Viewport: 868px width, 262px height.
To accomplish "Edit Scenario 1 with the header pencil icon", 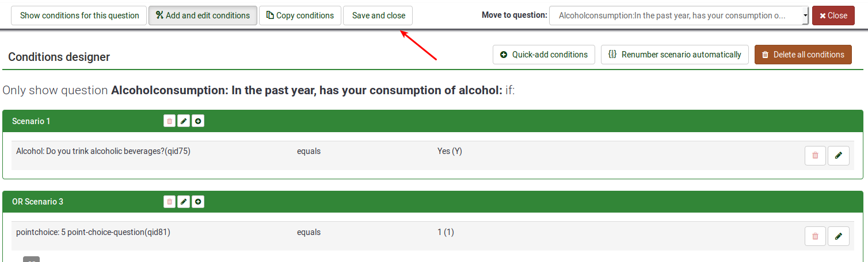I will pos(184,121).
